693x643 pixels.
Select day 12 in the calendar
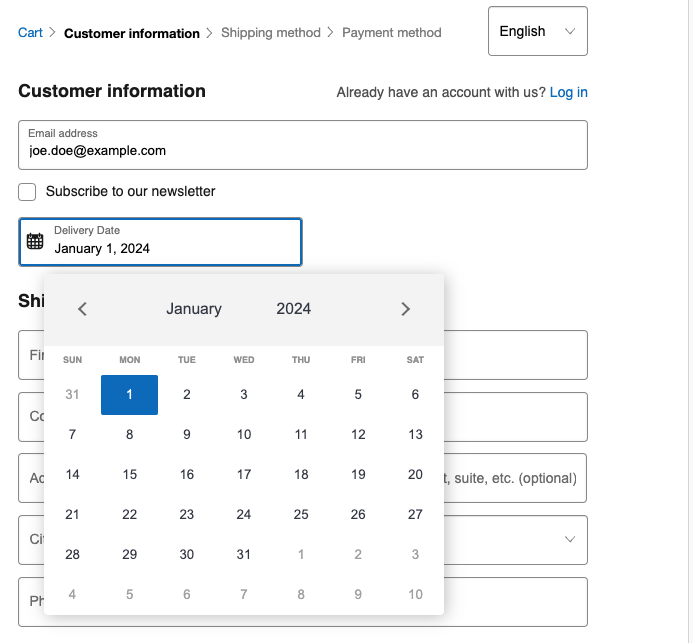[x=359, y=436]
